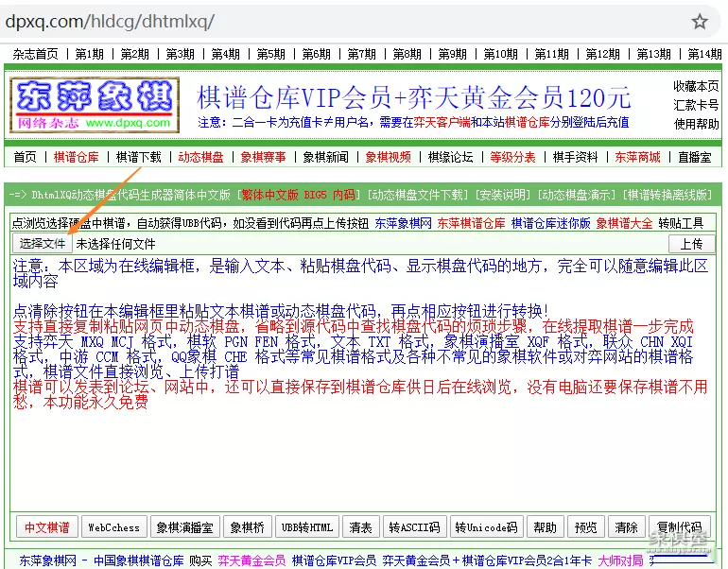Bookmark page with the star icon
This screenshot has height=569, width=728.
point(700,21)
